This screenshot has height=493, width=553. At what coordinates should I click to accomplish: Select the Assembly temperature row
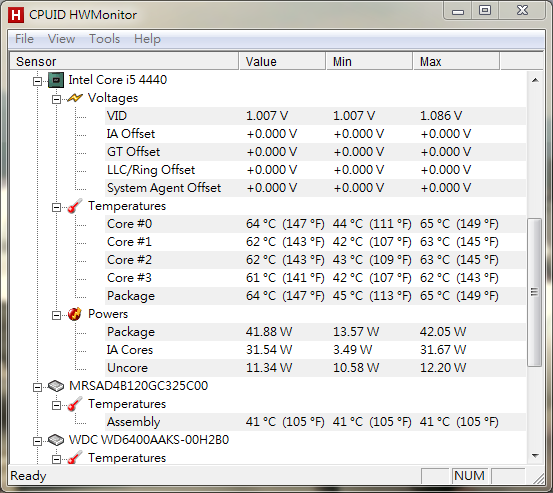tap(315, 422)
